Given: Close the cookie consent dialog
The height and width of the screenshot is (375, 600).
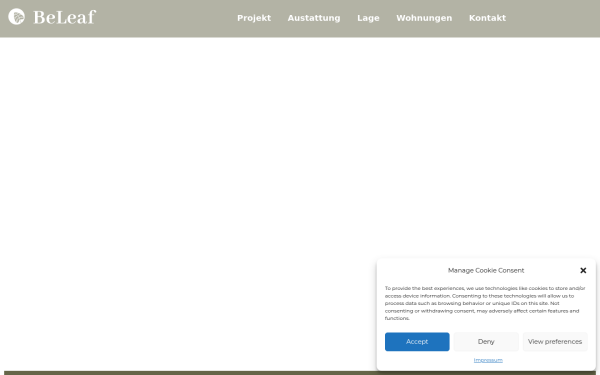Looking at the screenshot, I should pos(583,271).
